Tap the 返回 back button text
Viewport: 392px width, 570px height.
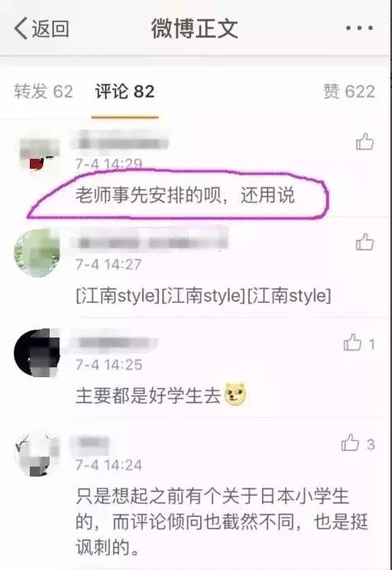click(x=50, y=28)
